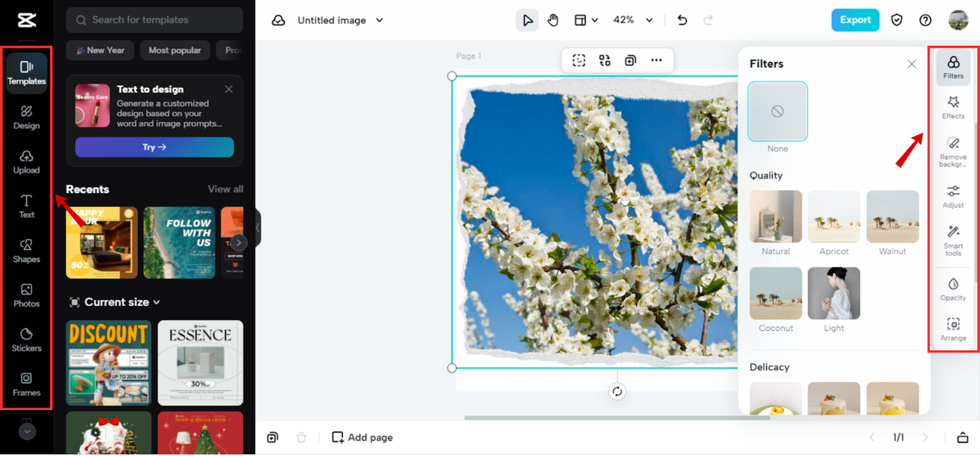Open the Opacity tool
Screen dimensions: 980x456
tap(953, 289)
